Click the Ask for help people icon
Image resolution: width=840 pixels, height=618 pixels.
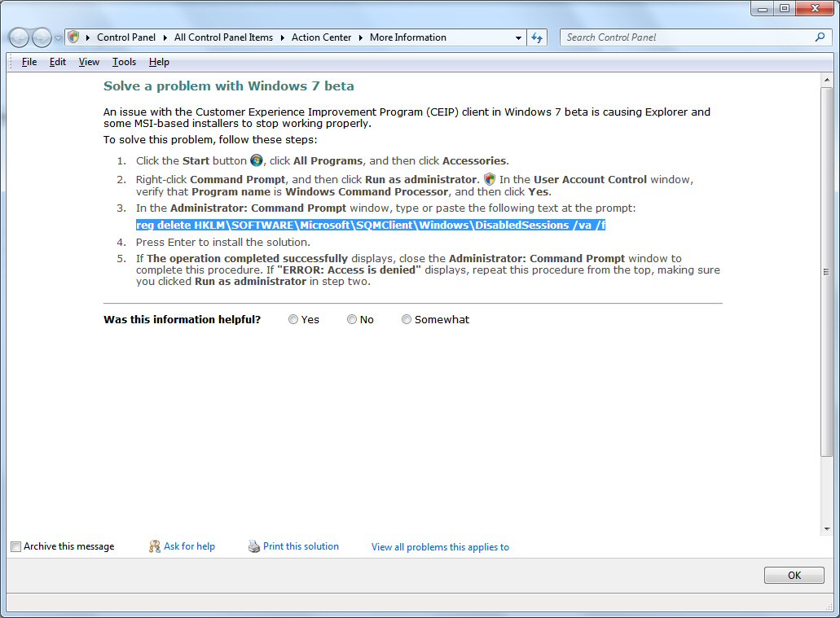point(154,546)
